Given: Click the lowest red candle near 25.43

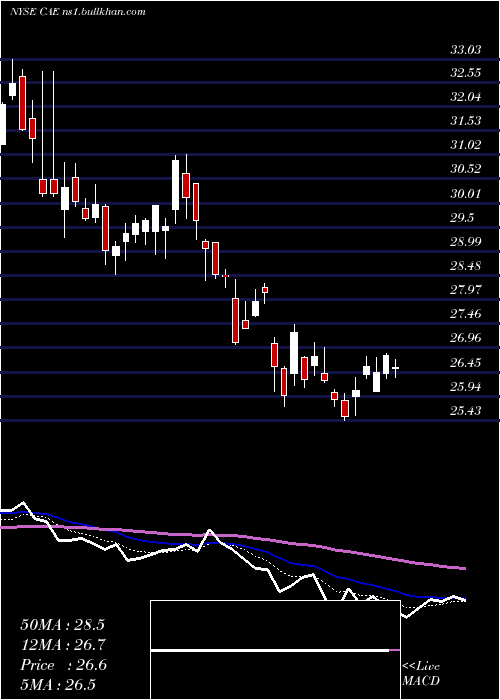Looking at the screenshot, I should (345, 408).
